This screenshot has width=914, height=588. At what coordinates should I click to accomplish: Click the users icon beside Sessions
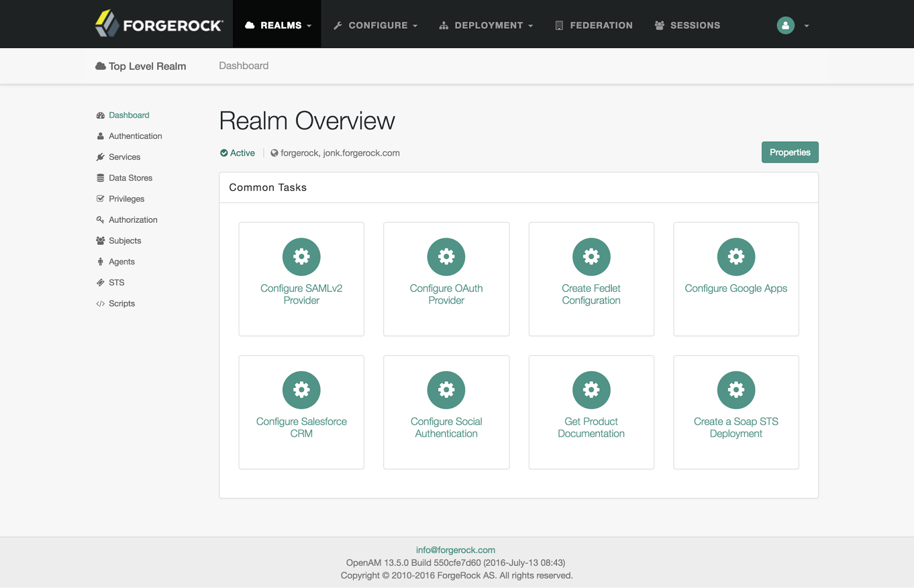659,25
